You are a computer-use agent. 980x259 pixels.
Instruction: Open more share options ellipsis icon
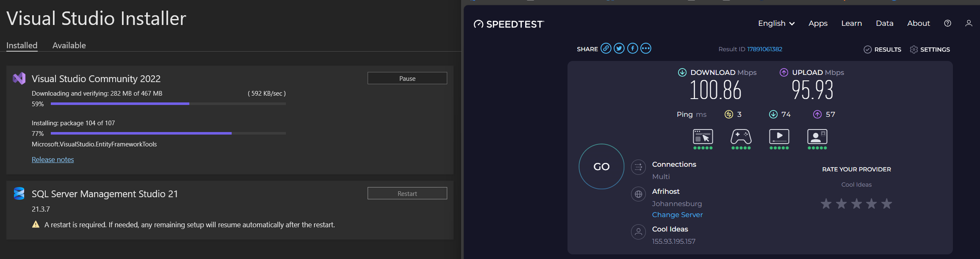pyautogui.click(x=646, y=48)
